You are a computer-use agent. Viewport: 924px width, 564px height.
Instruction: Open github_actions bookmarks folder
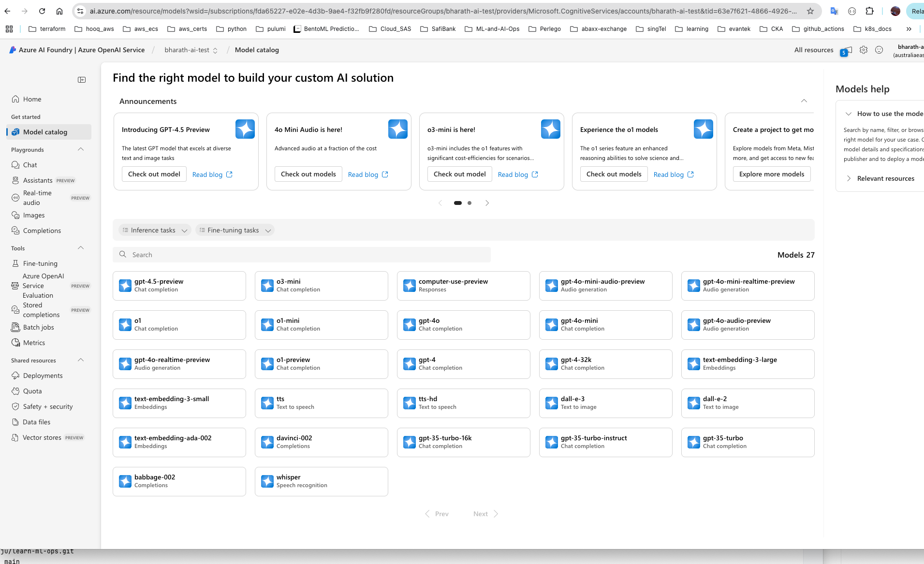tap(818, 29)
